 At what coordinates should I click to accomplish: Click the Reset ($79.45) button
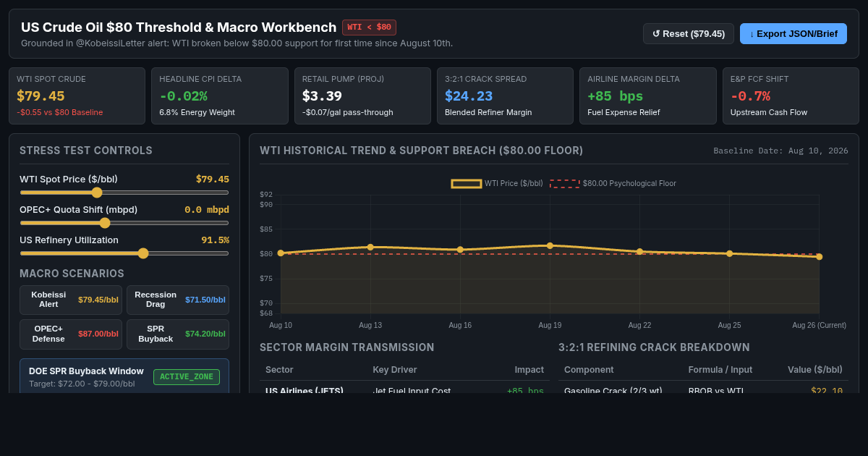pos(688,34)
